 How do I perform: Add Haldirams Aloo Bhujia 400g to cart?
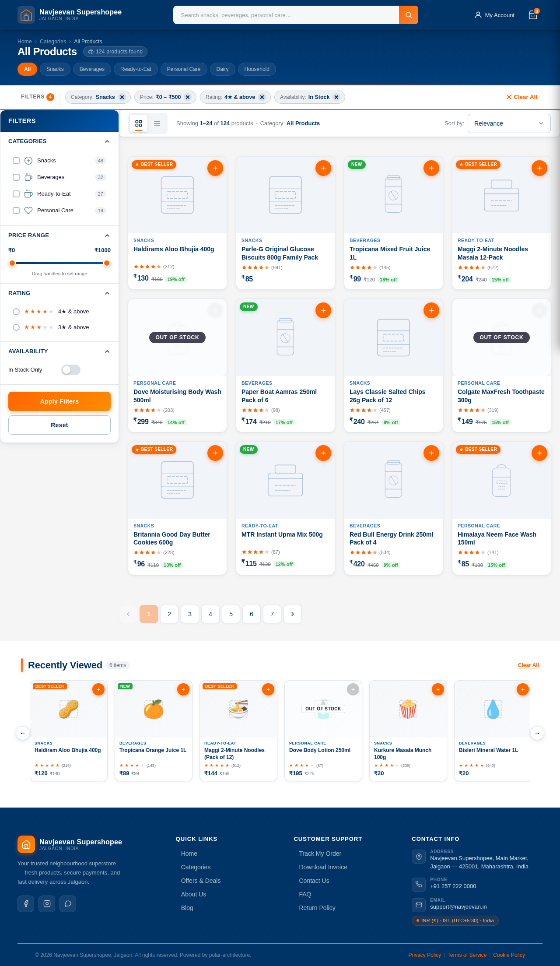pyautogui.click(x=215, y=168)
